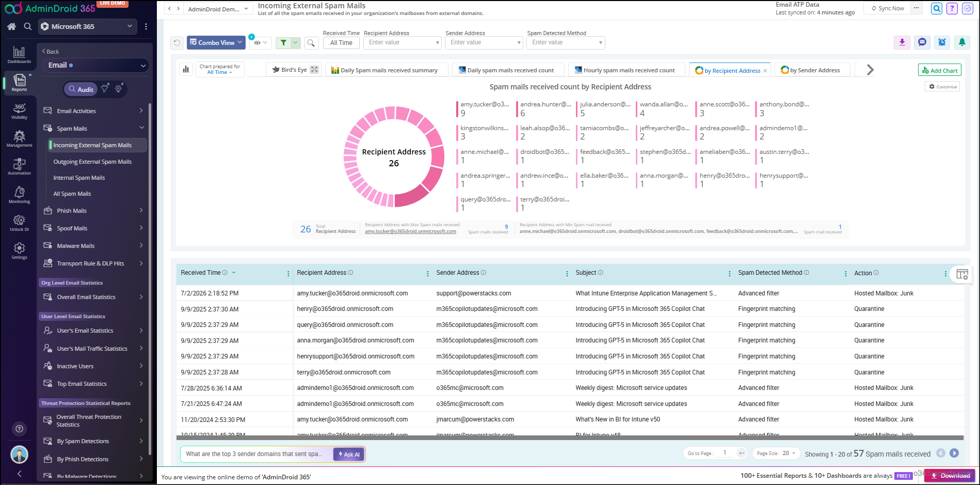Screen dimensions: 980x485
Task: Open the three-dot menu beside Microsoft 365
Action: click(146, 26)
